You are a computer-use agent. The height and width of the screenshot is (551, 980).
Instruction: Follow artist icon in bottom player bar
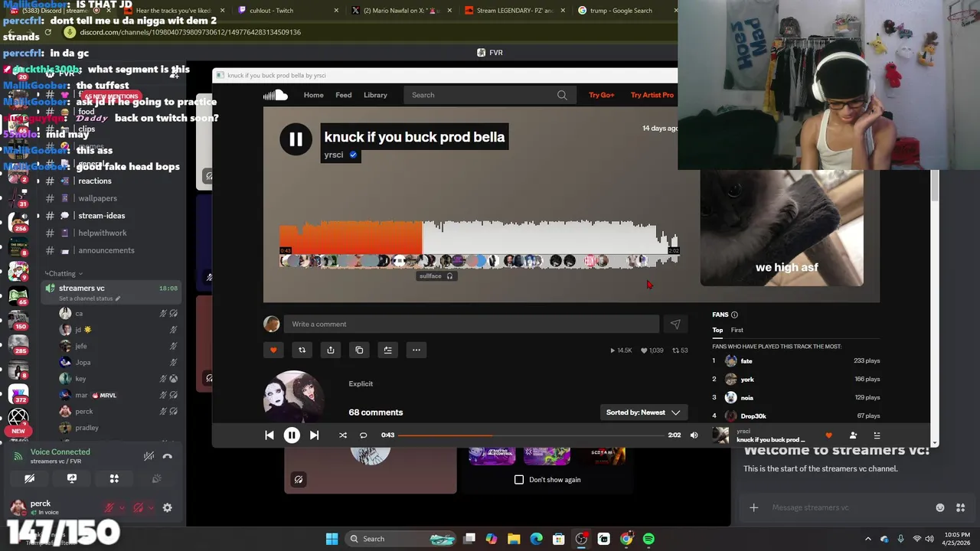(x=853, y=435)
